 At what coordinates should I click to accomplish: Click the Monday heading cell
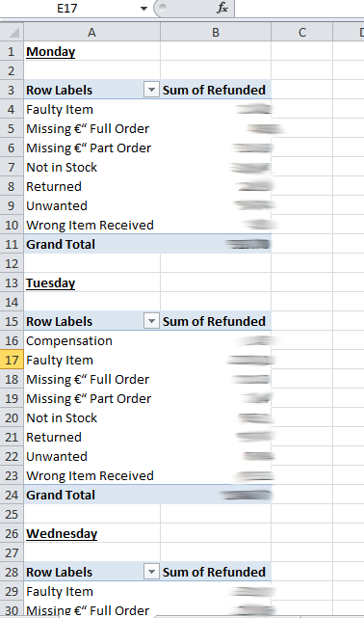91,51
